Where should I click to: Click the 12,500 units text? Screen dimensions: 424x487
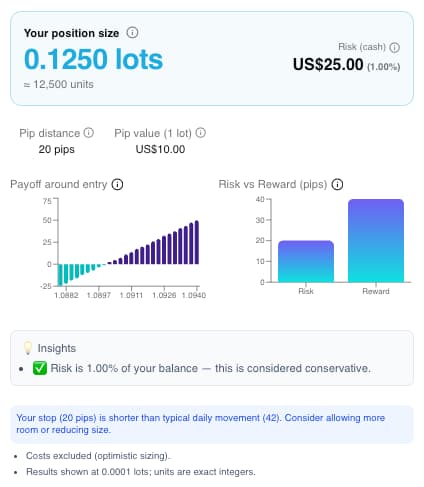pyautogui.click(x=59, y=84)
